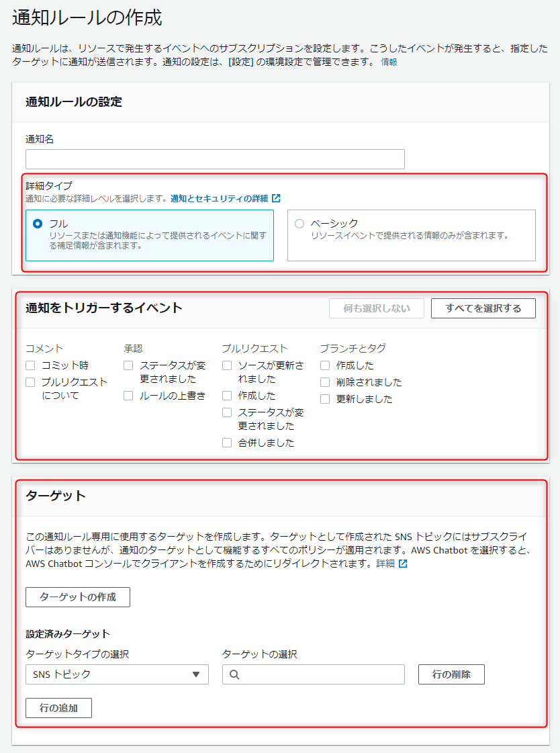560x753 pixels.
Task: Click the 通知ルールの設定 section heading
Action: click(74, 102)
